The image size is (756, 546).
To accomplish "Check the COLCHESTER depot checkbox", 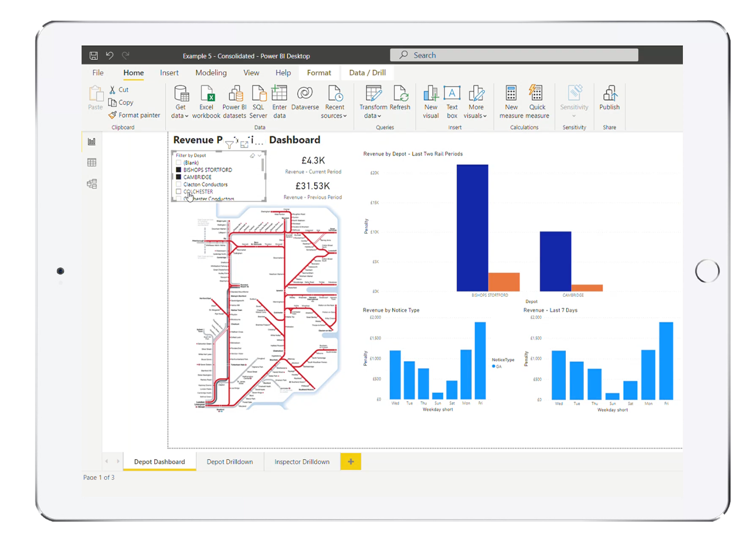I will [179, 192].
